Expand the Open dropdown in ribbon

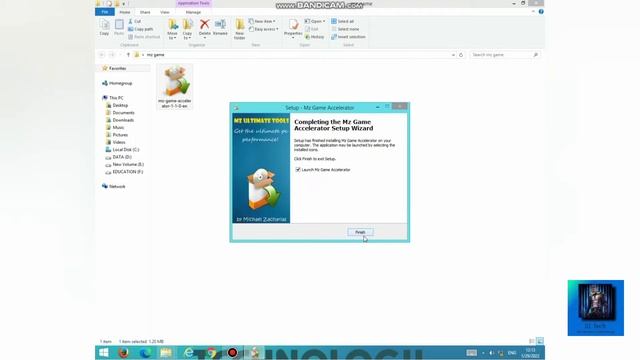point(315,21)
